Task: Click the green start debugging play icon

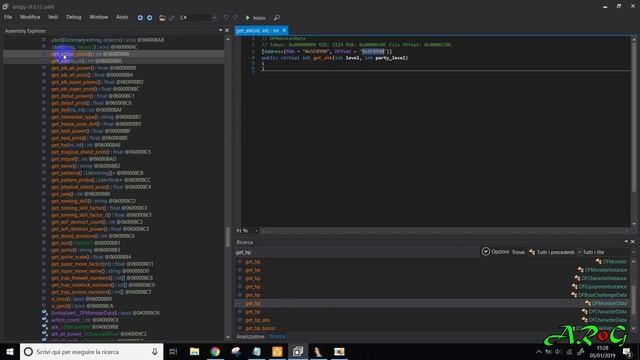Action: coord(247,18)
